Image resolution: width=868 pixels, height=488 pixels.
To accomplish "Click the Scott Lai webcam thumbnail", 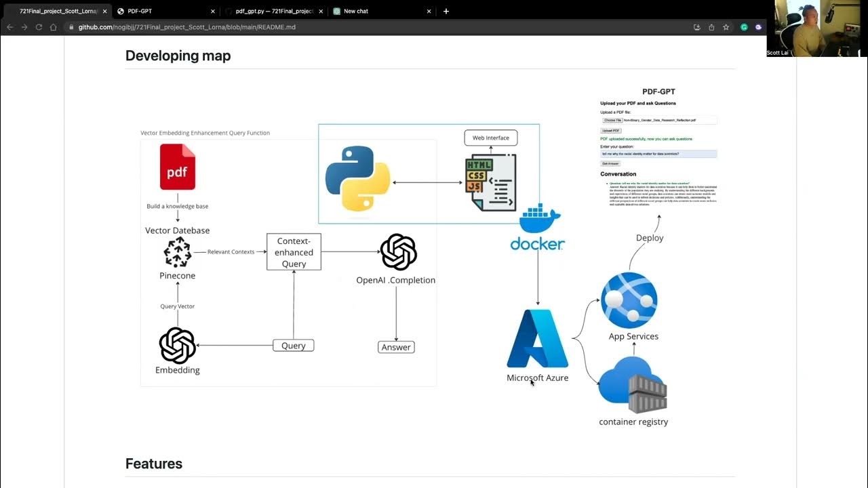I will tap(817, 28).
